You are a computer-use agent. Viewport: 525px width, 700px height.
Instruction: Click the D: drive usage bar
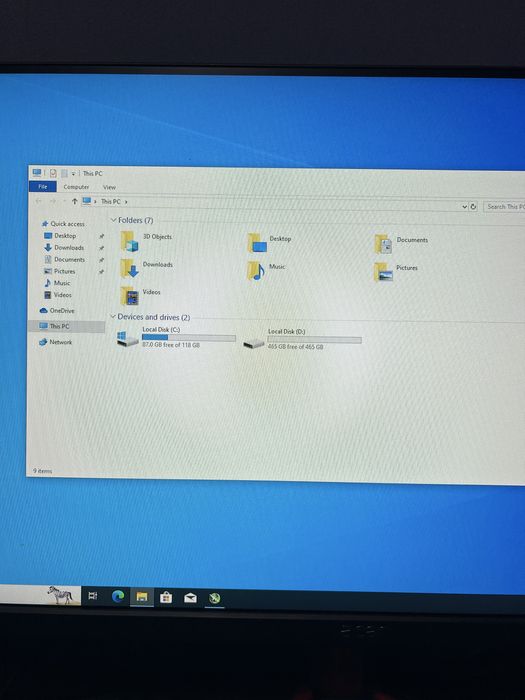point(314,340)
